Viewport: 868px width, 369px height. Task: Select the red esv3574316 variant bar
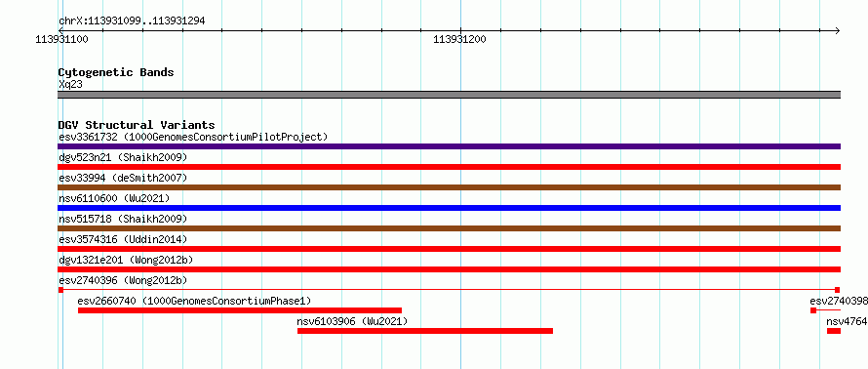point(449,249)
